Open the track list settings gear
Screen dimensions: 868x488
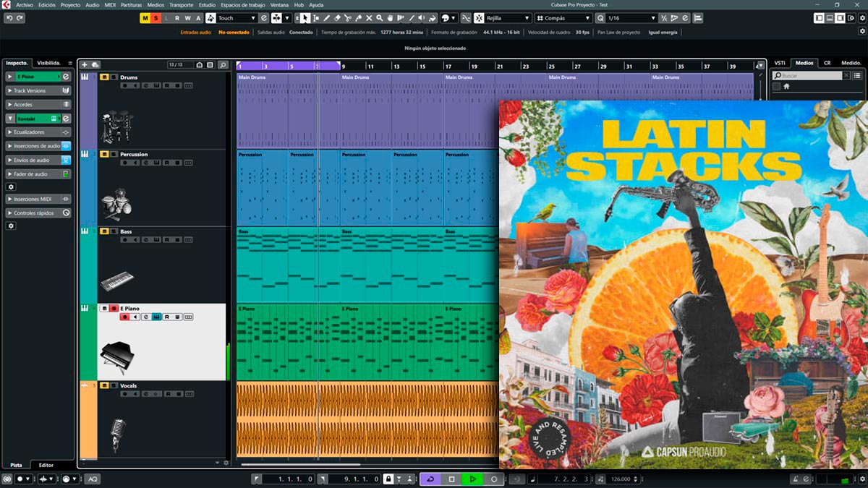click(x=226, y=463)
